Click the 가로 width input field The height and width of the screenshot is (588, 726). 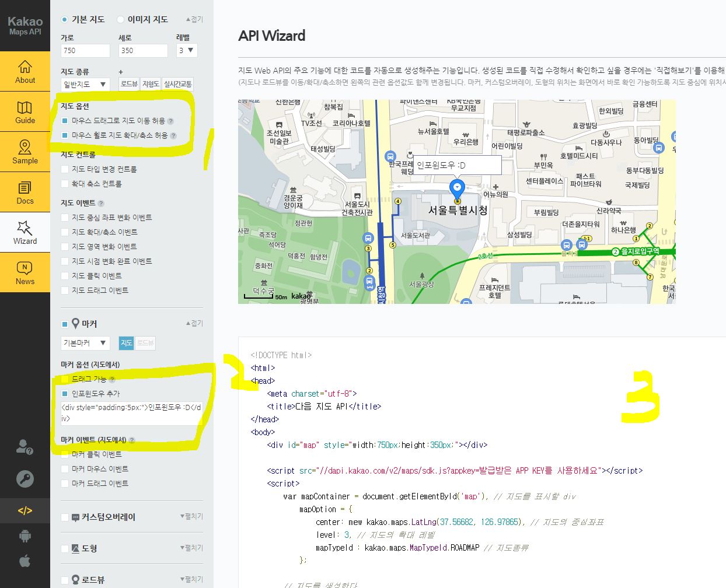tap(85, 51)
